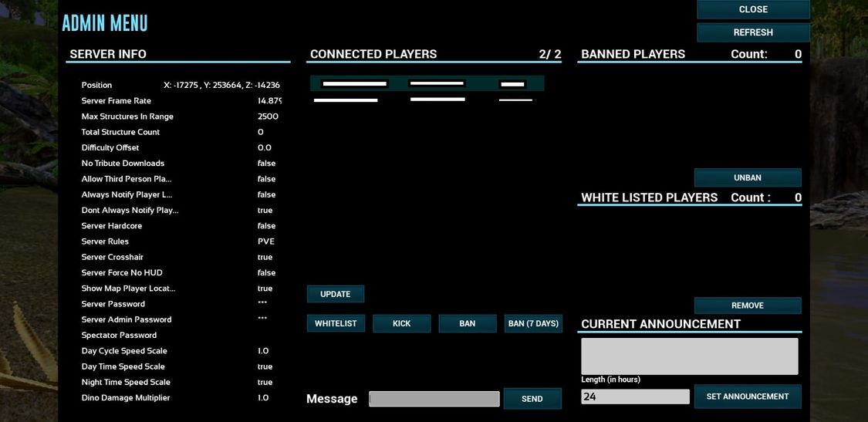Click REMOVE under White Listed Players
Image resolution: width=868 pixels, height=422 pixels.
(x=747, y=306)
